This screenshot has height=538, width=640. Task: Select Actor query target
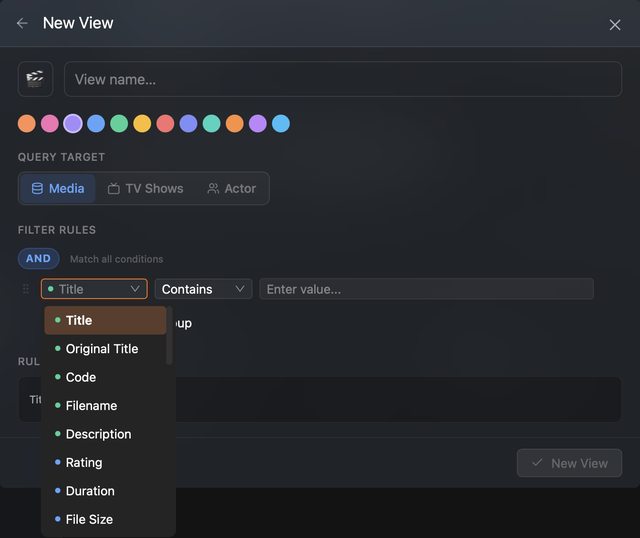[x=232, y=189]
